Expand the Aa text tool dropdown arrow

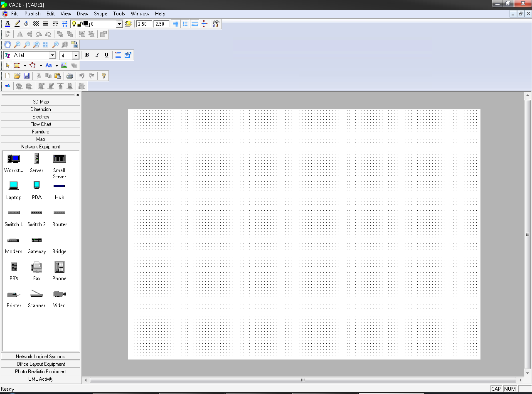(x=57, y=65)
